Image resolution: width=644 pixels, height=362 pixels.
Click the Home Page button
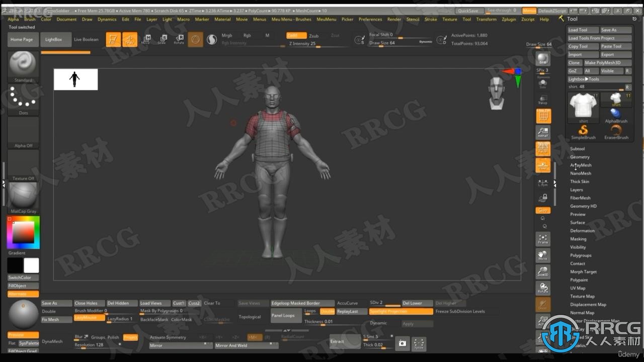[x=22, y=39]
